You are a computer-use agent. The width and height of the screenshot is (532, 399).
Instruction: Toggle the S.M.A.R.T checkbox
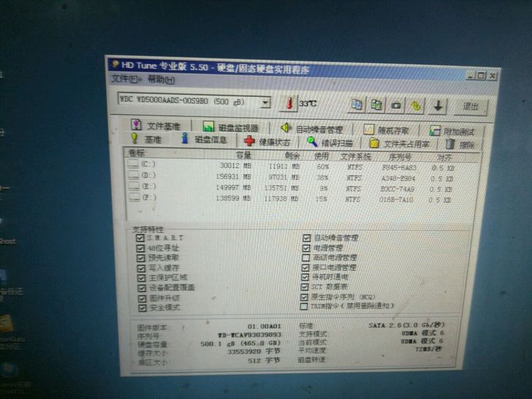pyautogui.click(x=140, y=237)
